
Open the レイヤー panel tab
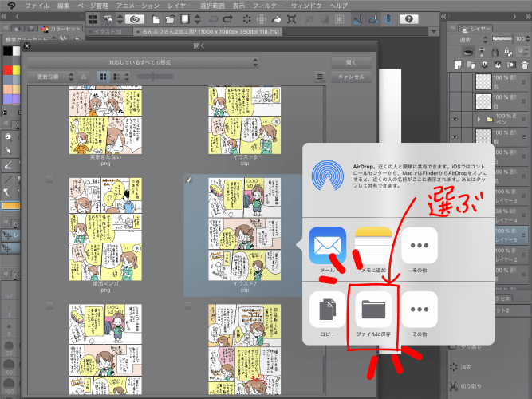click(476, 29)
